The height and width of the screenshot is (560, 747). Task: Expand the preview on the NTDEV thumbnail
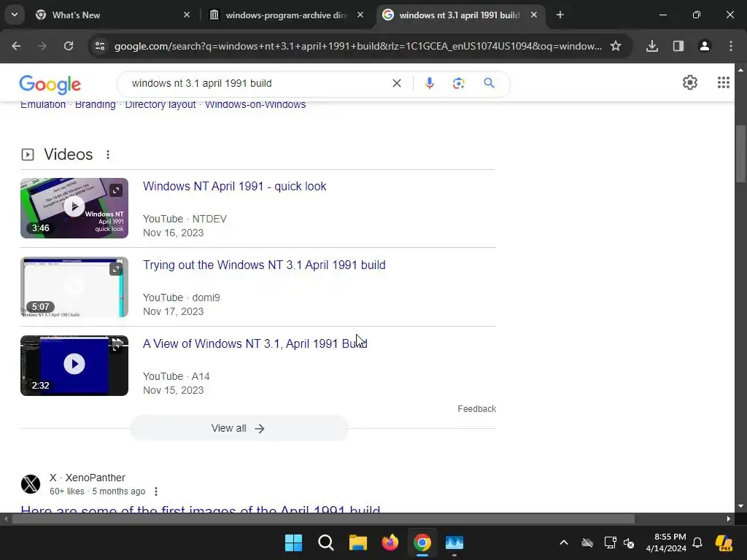[x=116, y=190]
